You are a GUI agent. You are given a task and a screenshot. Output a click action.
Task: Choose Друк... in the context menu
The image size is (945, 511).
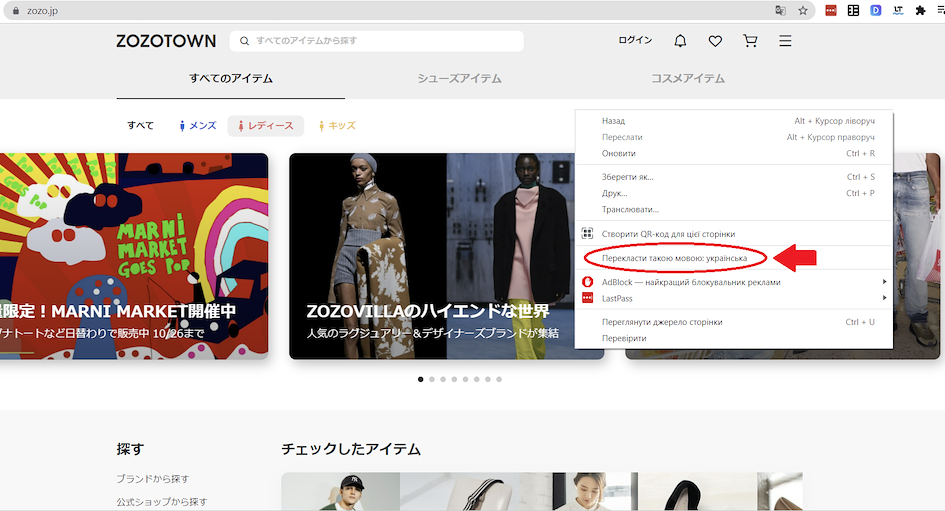733,193
